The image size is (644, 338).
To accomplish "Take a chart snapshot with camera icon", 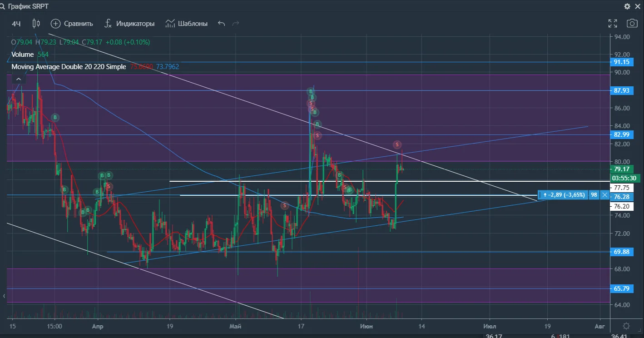I will 631,24.
